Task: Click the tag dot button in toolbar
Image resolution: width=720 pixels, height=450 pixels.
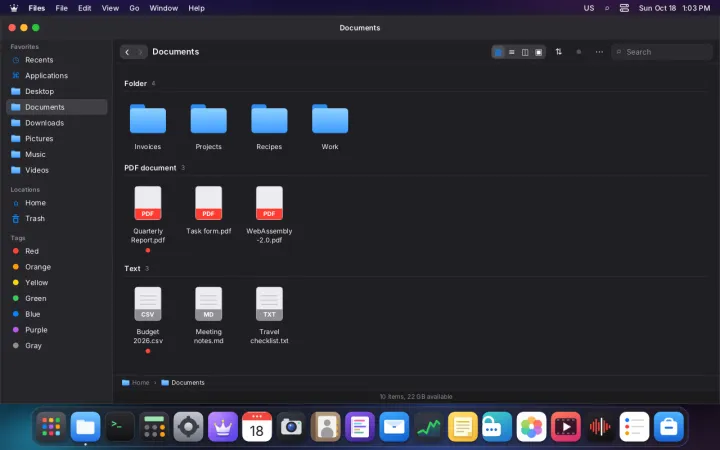Action: [x=579, y=52]
